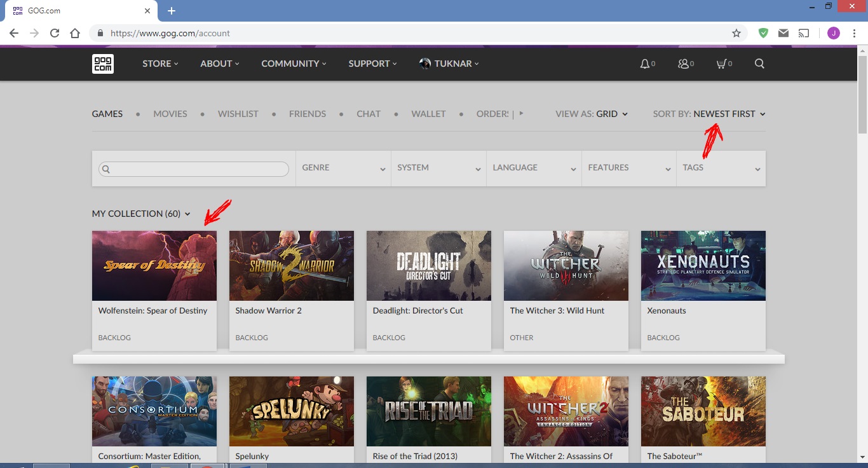Click the Cast icon in toolbar

804,33
